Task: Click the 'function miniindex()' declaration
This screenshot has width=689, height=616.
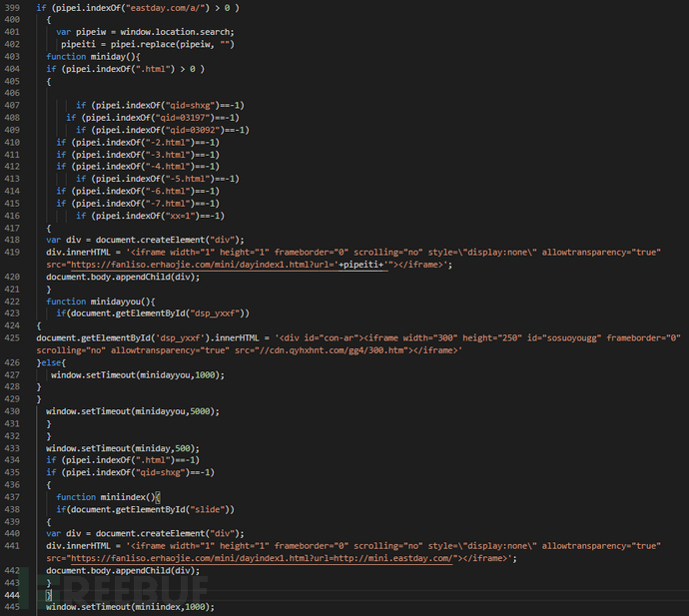Action: click(x=108, y=497)
